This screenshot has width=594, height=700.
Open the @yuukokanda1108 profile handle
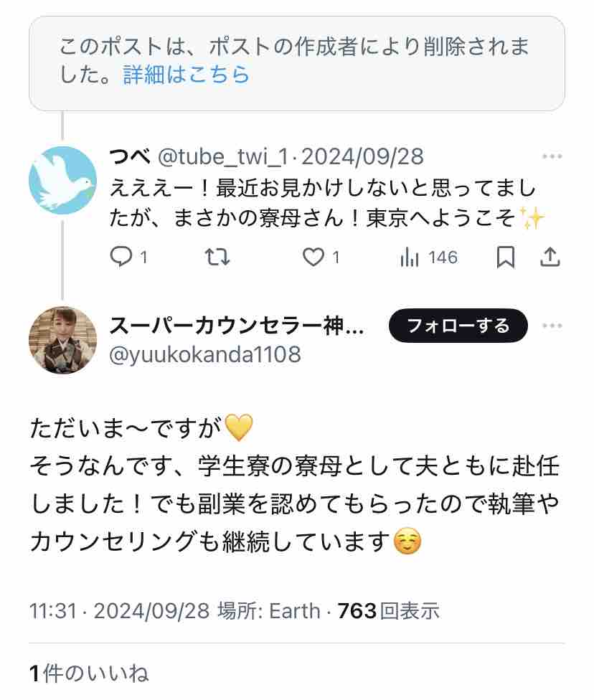pyautogui.click(x=205, y=354)
